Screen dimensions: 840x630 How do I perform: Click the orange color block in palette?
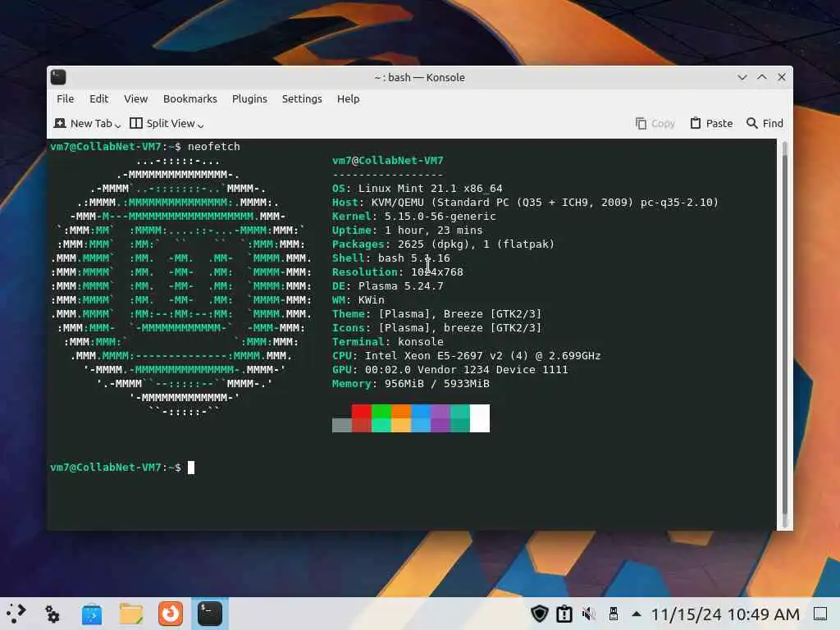pyautogui.click(x=401, y=412)
